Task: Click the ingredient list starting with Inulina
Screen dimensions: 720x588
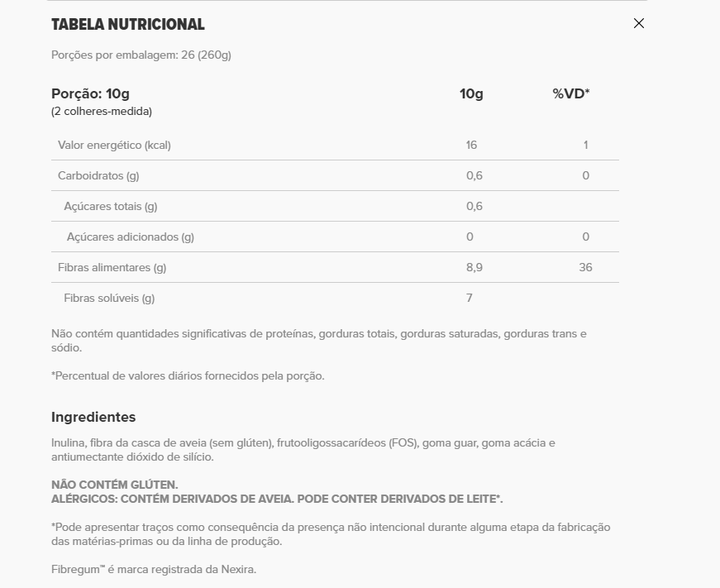Action: click(303, 450)
